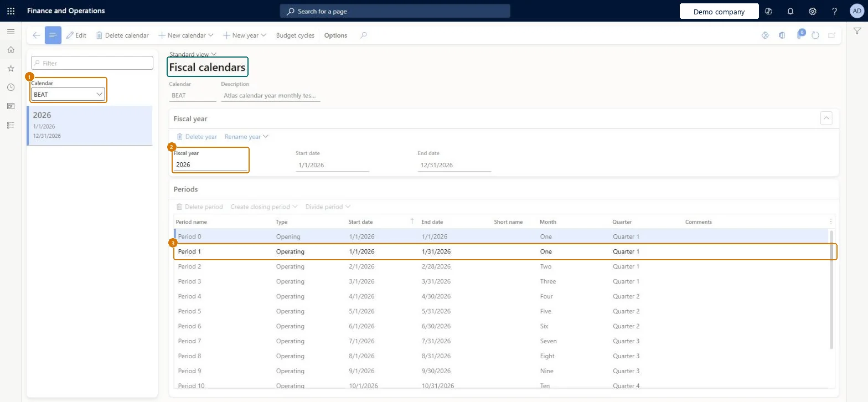Open the app launcher waffle icon
Image resolution: width=868 pixels, height=402 pixels.
tap(11, 11)
